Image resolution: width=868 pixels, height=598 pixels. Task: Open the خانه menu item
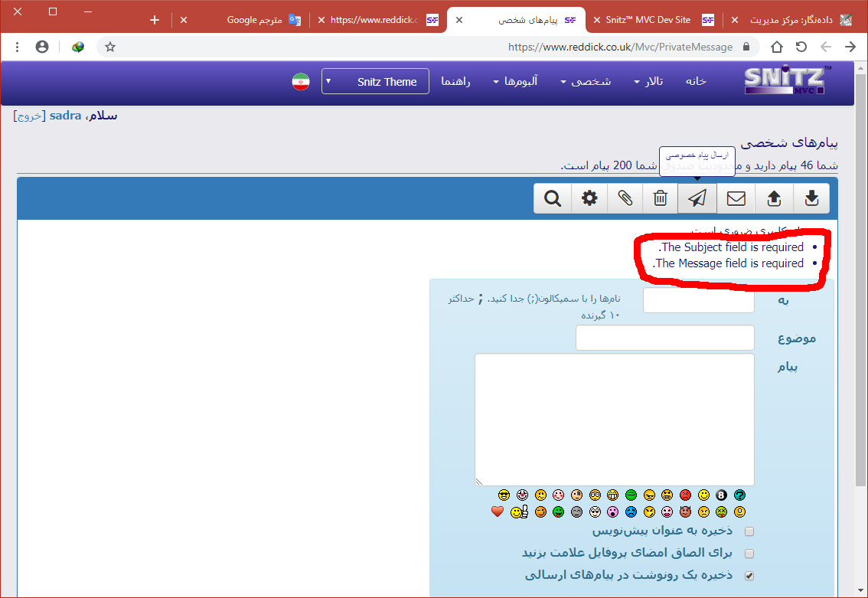[696, 81]
